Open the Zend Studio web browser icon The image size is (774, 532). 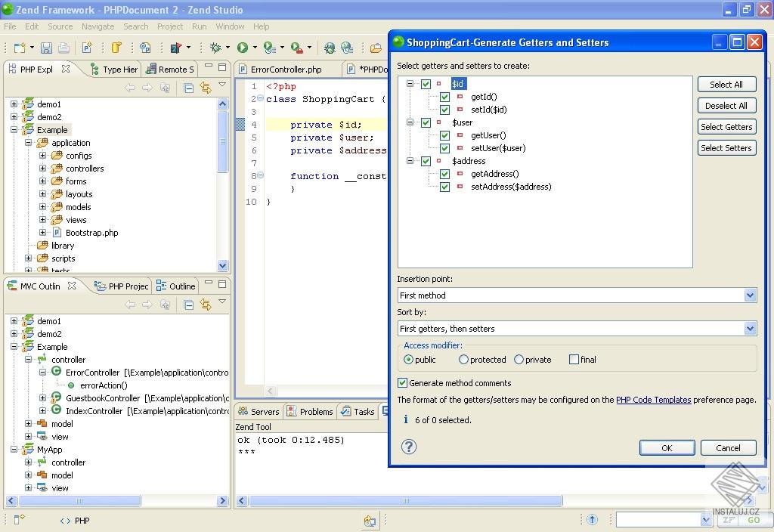(347, 48)
